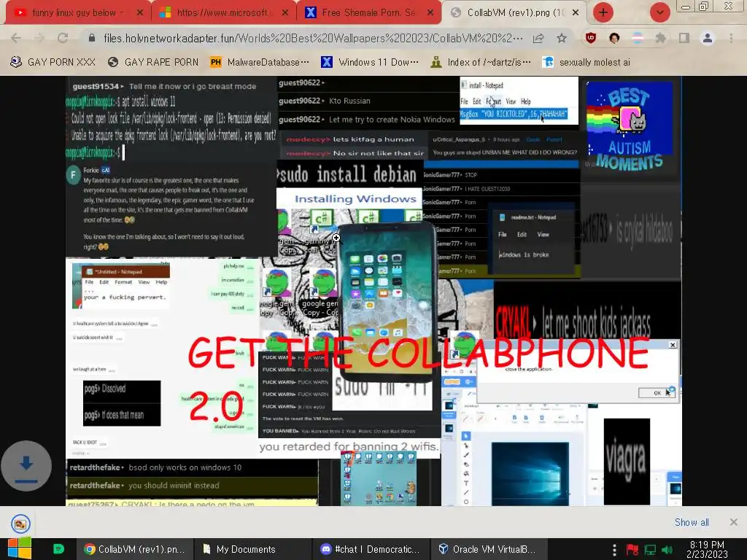Share this page using the share icon
This screenshot has width=747, height=560.
pos(538,38)
